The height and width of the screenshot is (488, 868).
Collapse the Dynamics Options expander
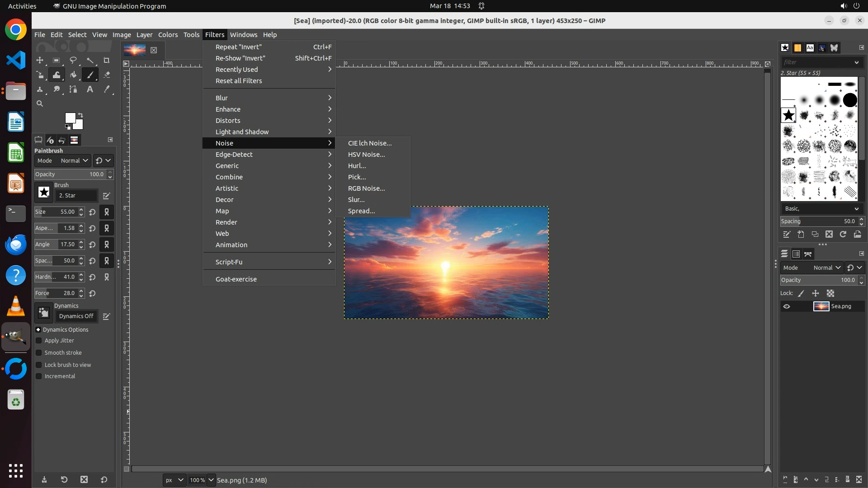[x=38, y=330]
